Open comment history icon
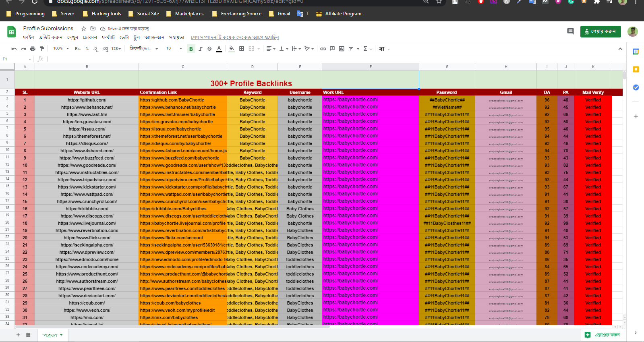Screen dimensions: 644x342 click(x=570, y=31)
